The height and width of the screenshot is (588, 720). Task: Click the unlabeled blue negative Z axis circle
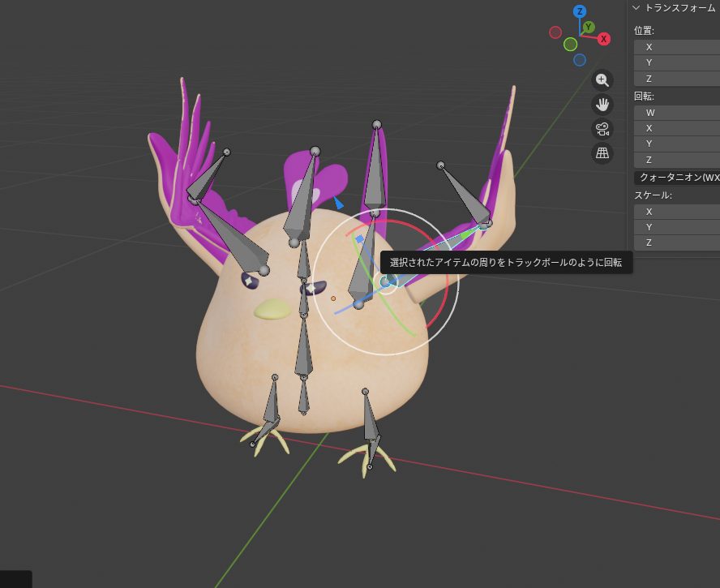coord(580,60)
